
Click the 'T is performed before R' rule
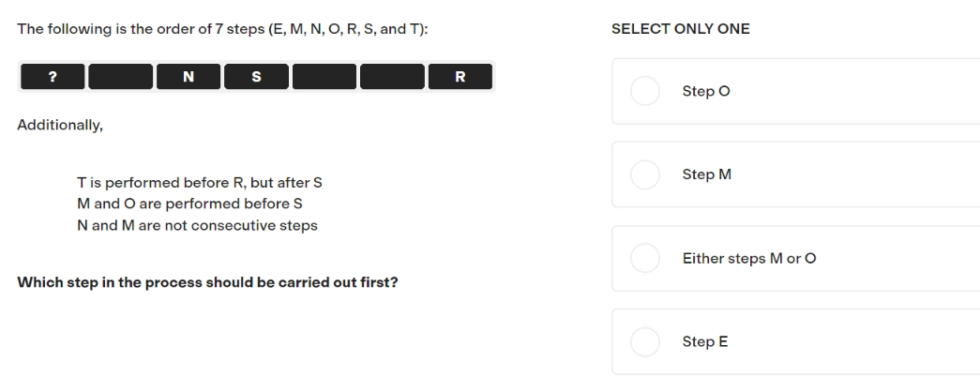pyautogui.click(x=200, y=183)
